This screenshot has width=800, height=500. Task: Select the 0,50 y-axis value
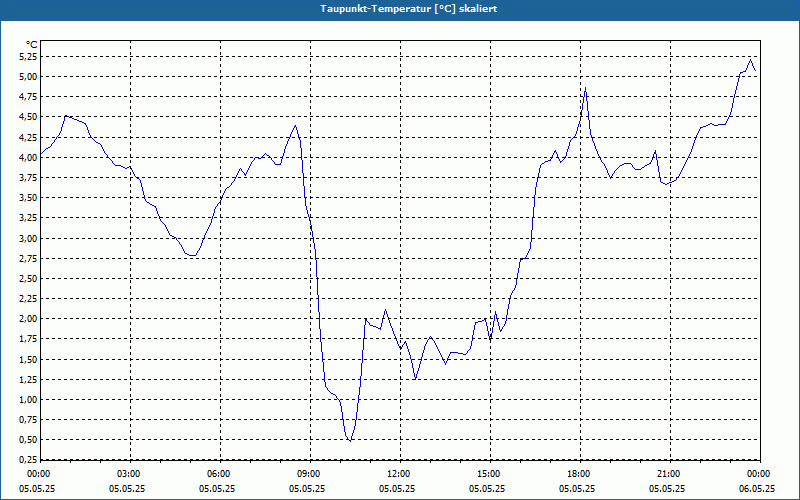pos(27,441)
